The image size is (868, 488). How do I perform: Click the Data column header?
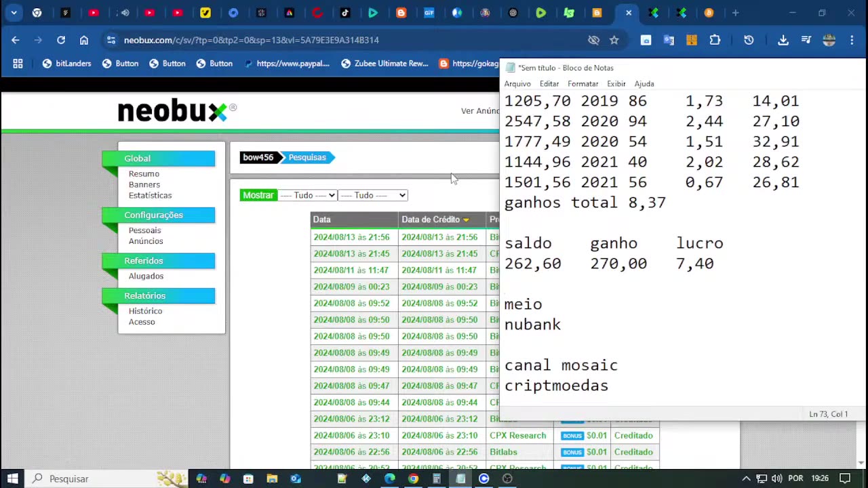pos(354,220)
